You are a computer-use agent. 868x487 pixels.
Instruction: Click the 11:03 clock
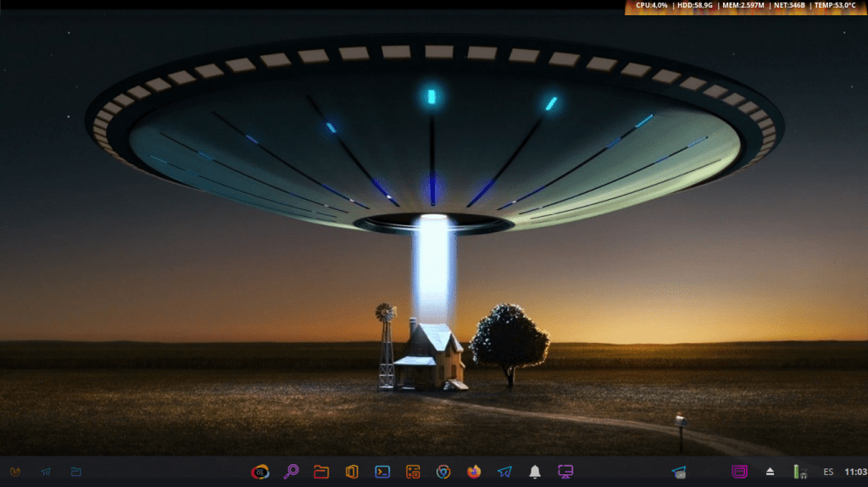(855, 472)
